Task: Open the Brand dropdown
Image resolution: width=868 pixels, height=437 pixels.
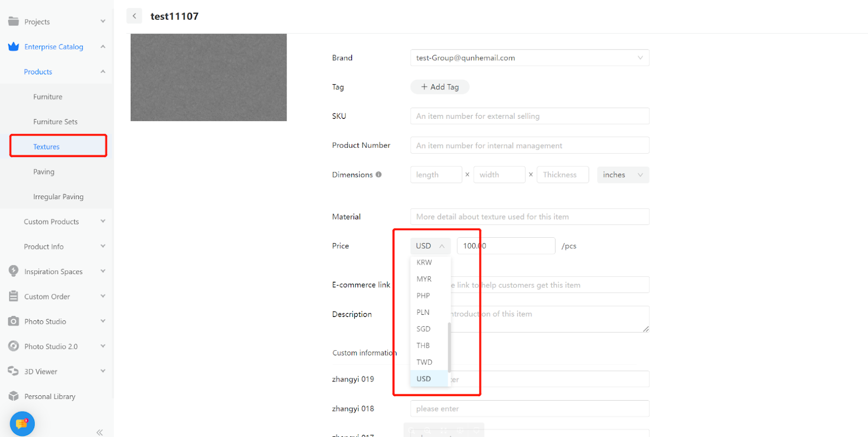Action: coord(529,58)
